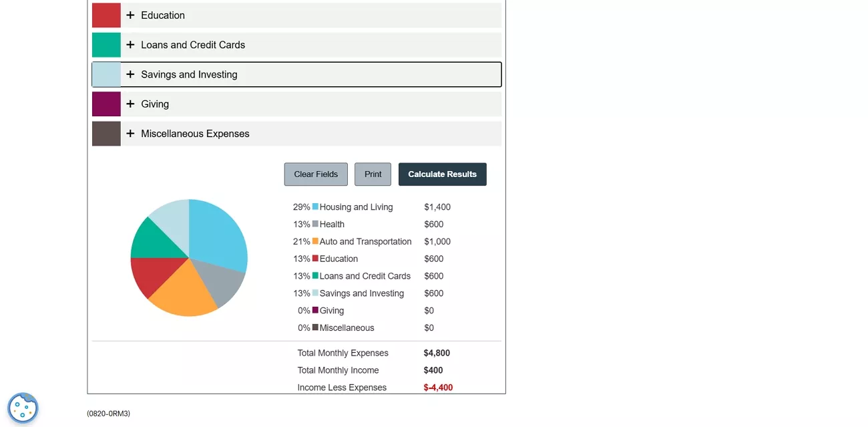Click the Print button
The height and width of the screenshot is (427, 868).
pos(373,174)
